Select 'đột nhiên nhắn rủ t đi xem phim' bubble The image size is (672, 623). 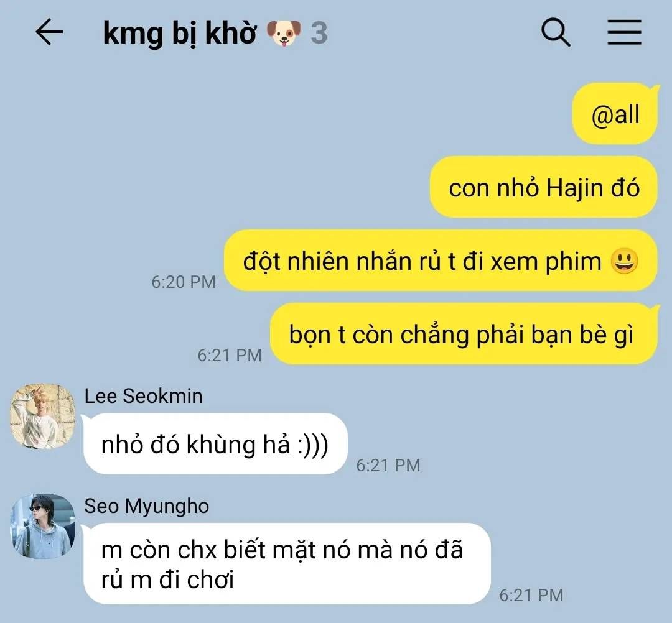(441, 261)
